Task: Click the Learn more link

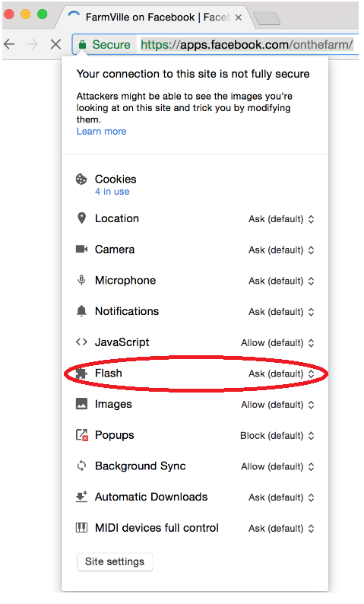Action: 101,132
